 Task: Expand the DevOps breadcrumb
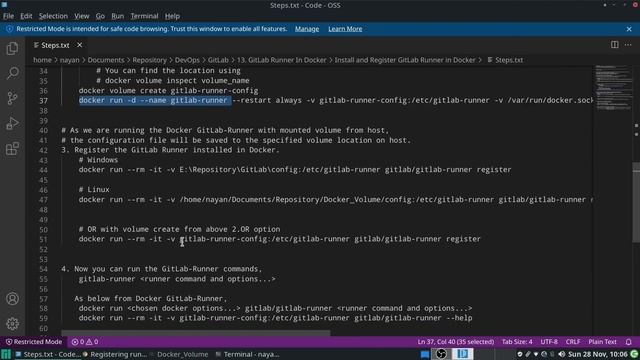click(187, 60)
